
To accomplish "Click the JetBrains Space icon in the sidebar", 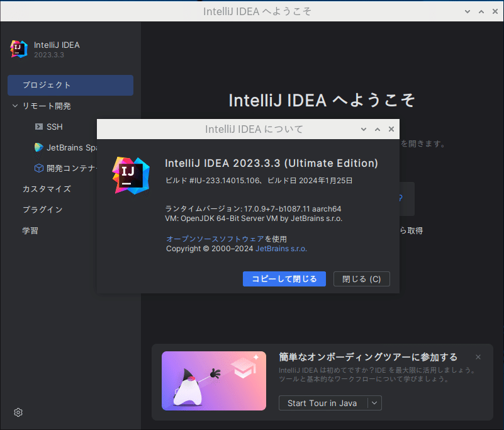I will coord(39,147).
